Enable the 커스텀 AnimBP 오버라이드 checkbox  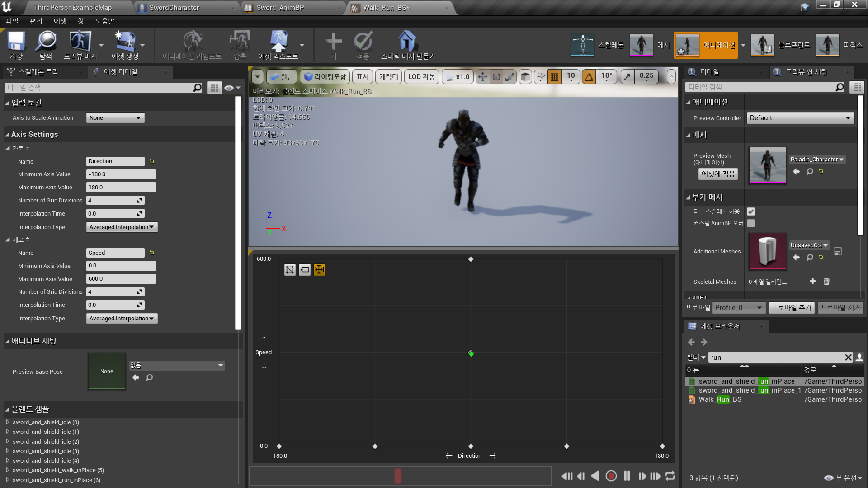click(x=750, y=223)
